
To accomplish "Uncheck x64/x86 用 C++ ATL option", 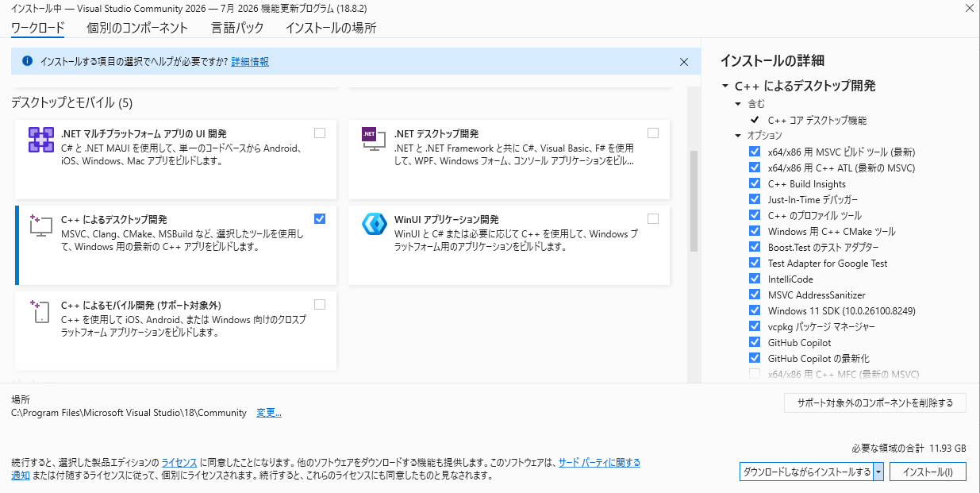I will pyautogui.click(x=755, y=168).
